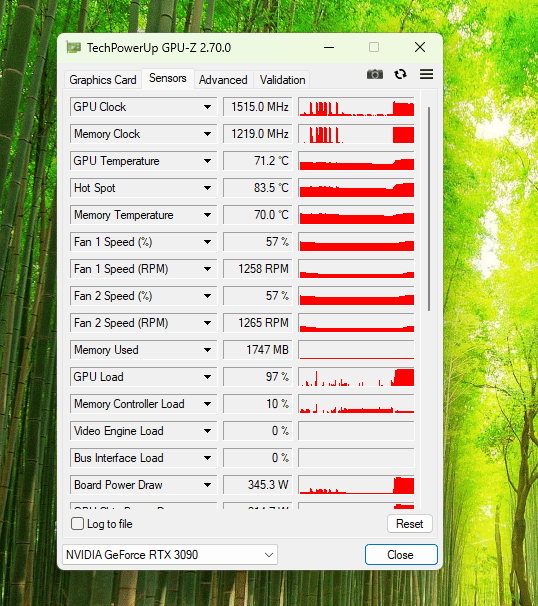Open the Fan 1 Speed (%) dropdown

click(208, 242)
